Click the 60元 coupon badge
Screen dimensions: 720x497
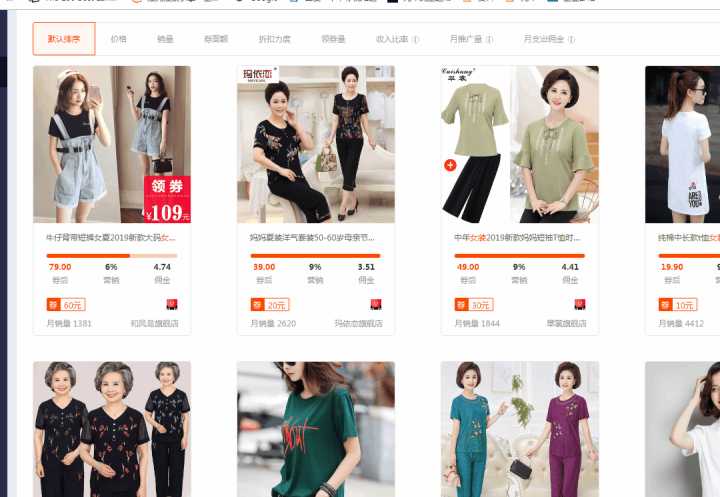click(x=66, y=305)
